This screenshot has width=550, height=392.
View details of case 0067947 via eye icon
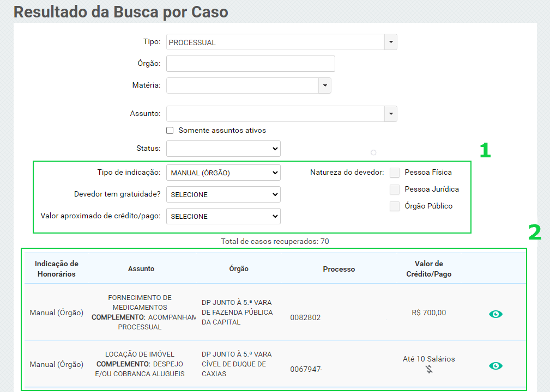(x=495, y=366)
